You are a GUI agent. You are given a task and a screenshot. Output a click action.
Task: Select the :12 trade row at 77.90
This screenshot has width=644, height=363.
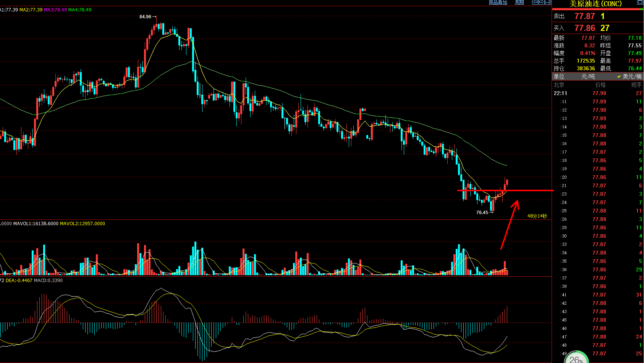click(x=598, y=110)
